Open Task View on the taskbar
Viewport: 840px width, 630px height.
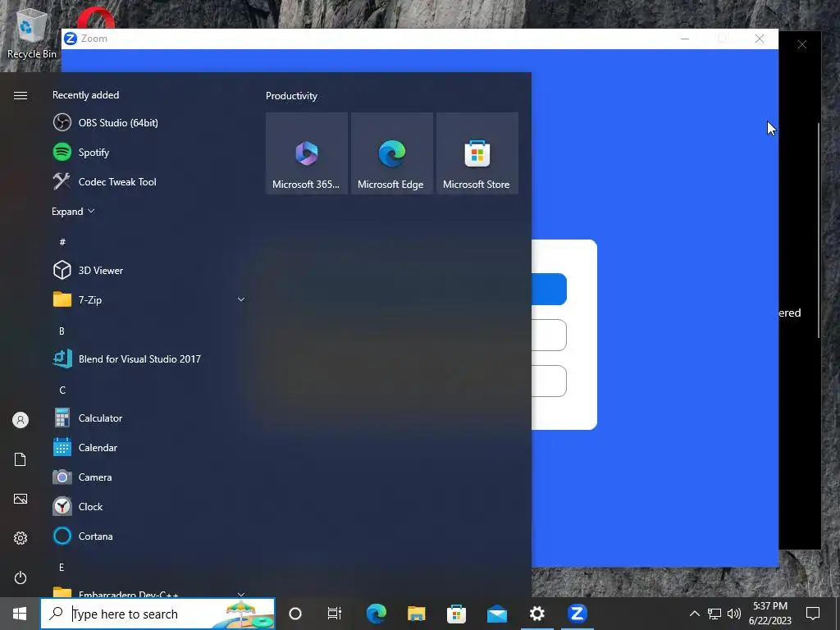(x=335, y=614)
